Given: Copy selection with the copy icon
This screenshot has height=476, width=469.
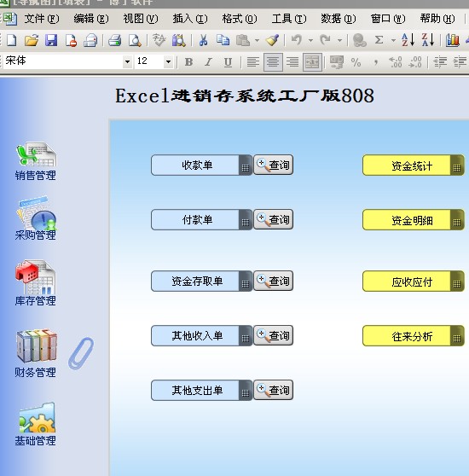Looking at the screenshot, I should tap(223, 40).
